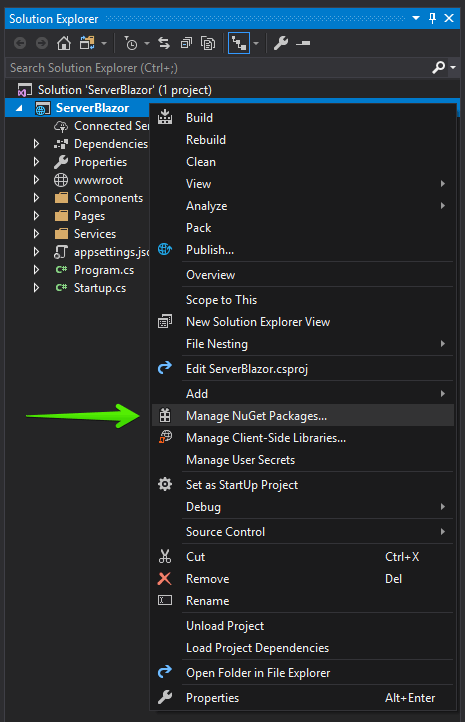Open Pending Changes Filter dropdown arrow
Screen dimensions: 465x722
pos(147,43)
